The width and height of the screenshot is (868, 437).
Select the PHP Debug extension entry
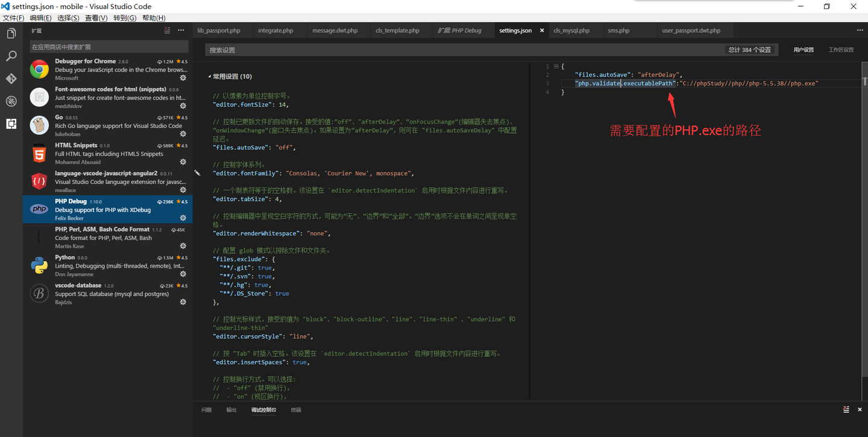click(108, 209)
